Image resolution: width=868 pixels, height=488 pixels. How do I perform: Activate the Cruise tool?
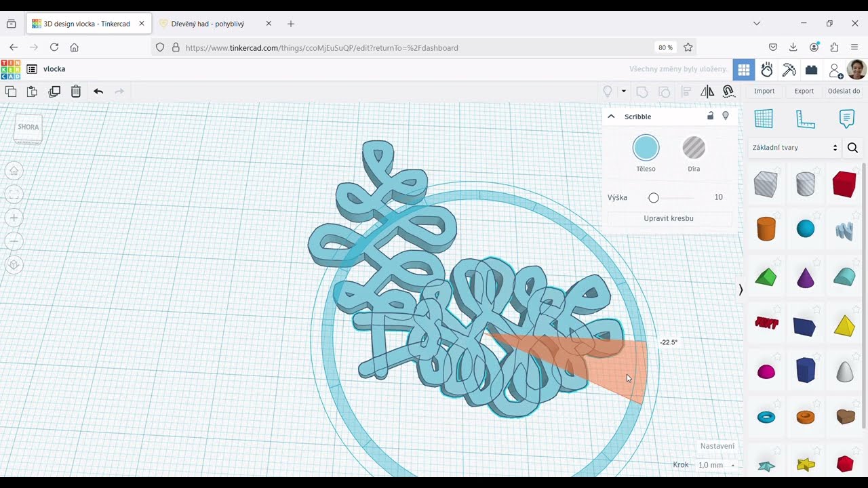coord(729,91)
